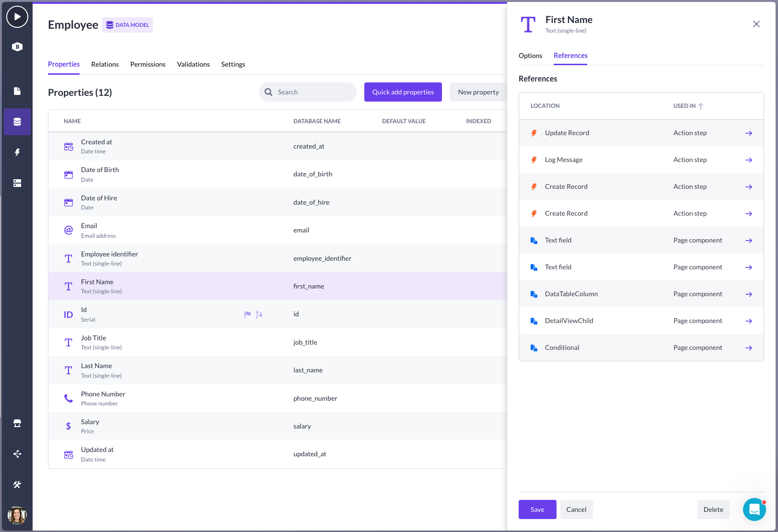Open the Update Record reference arrow
Viewport: 778px width, 532px height.
(748, 133)
